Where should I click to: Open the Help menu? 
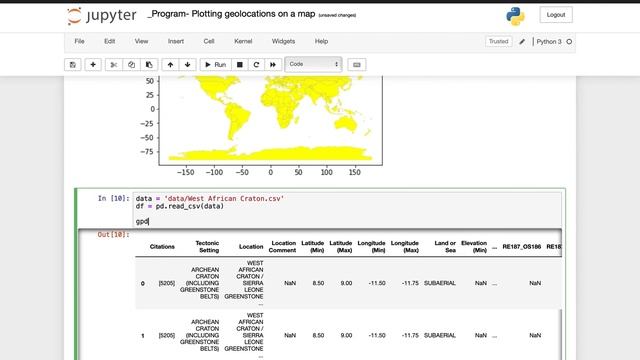click(x=321, y=41)
